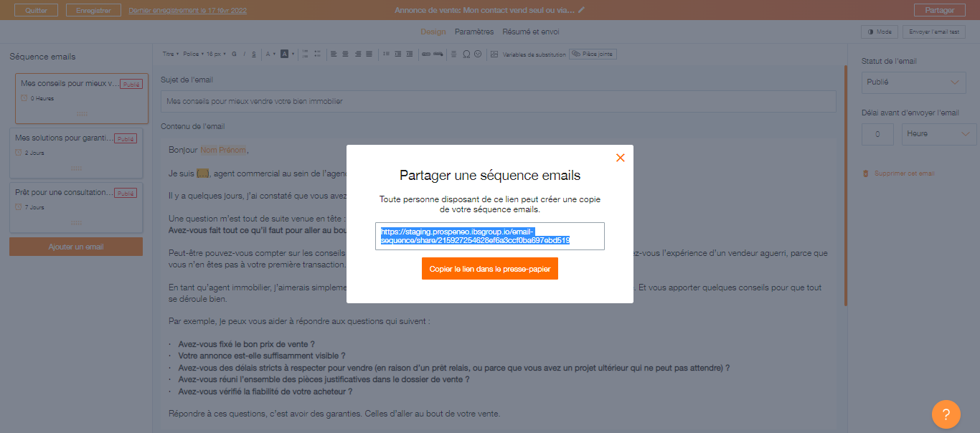Open Variables de substitution

(x=534, y=54)
